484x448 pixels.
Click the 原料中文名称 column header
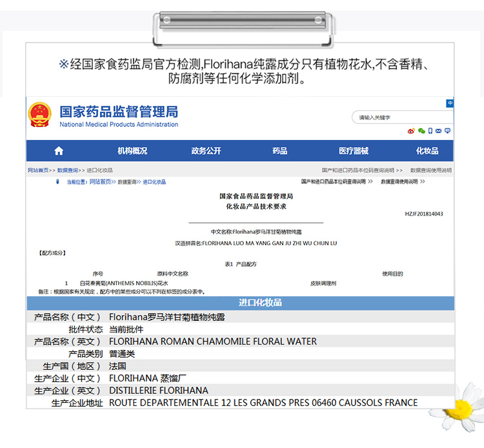tap(172, 274)
